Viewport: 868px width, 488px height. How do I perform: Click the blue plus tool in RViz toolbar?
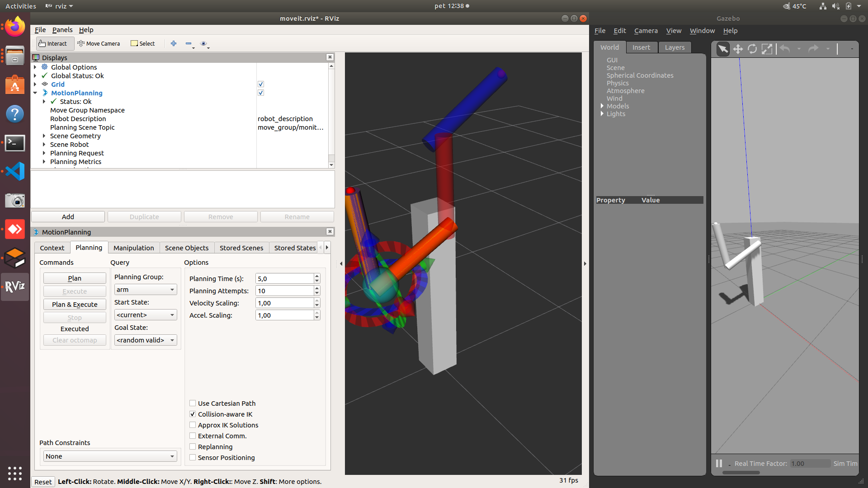pos(174,43)
